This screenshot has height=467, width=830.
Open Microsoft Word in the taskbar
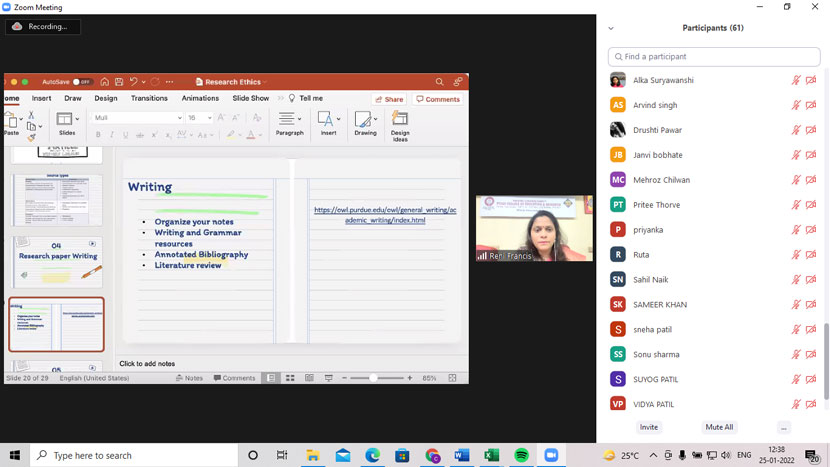click(462, 455)
